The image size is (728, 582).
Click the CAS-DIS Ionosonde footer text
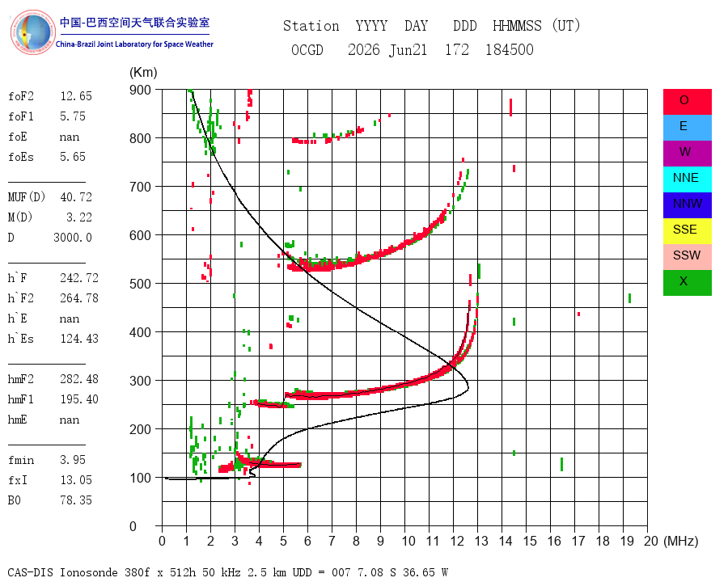click(62, 572)
